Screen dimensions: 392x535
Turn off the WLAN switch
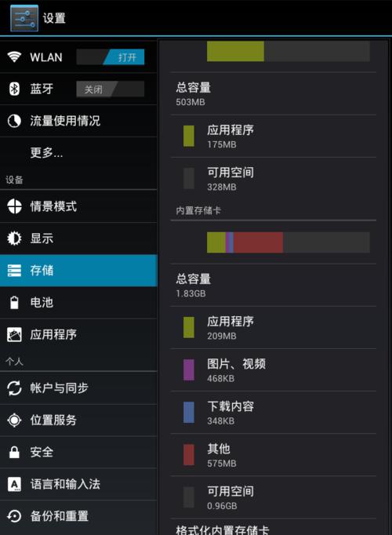click(x=110, y=57)
